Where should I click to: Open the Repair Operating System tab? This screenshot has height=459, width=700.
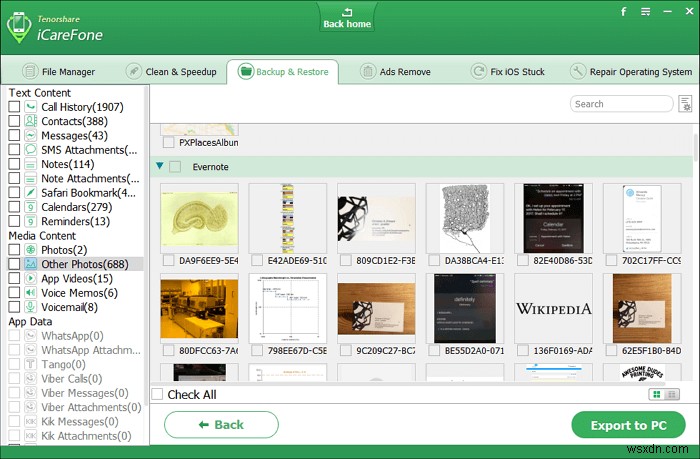tap(631, 71)
